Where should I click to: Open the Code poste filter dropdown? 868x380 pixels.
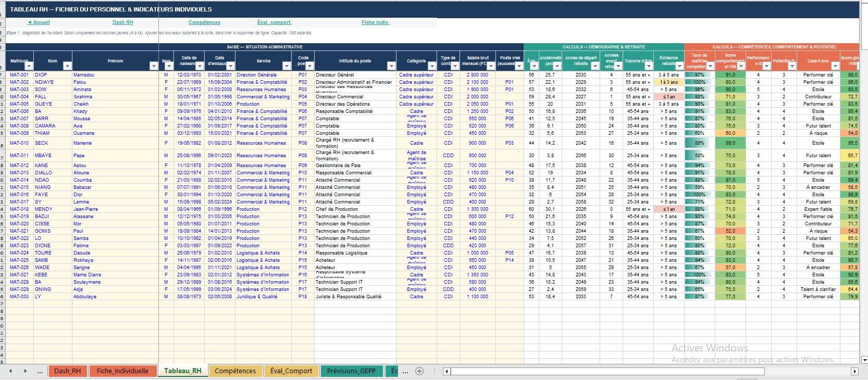pos(309,66)
